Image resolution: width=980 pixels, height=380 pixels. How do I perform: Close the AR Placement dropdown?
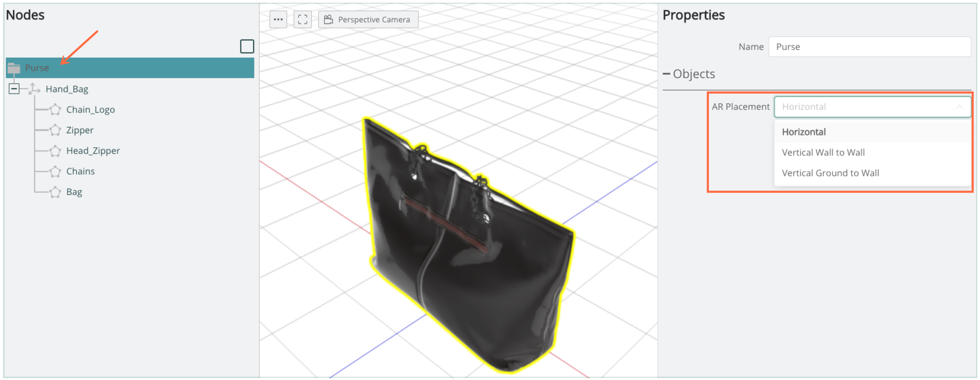tap(959, 107)
